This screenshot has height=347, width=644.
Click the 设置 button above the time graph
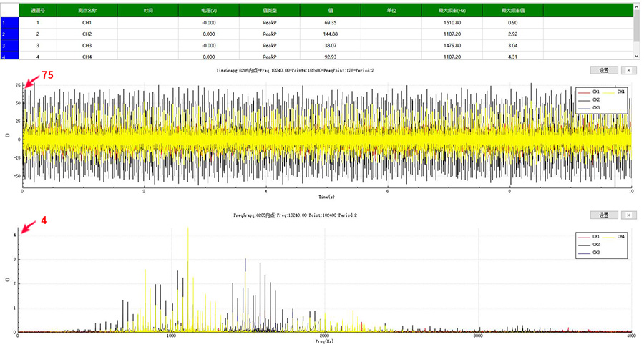pyautogui.click(x=603, y=70)
